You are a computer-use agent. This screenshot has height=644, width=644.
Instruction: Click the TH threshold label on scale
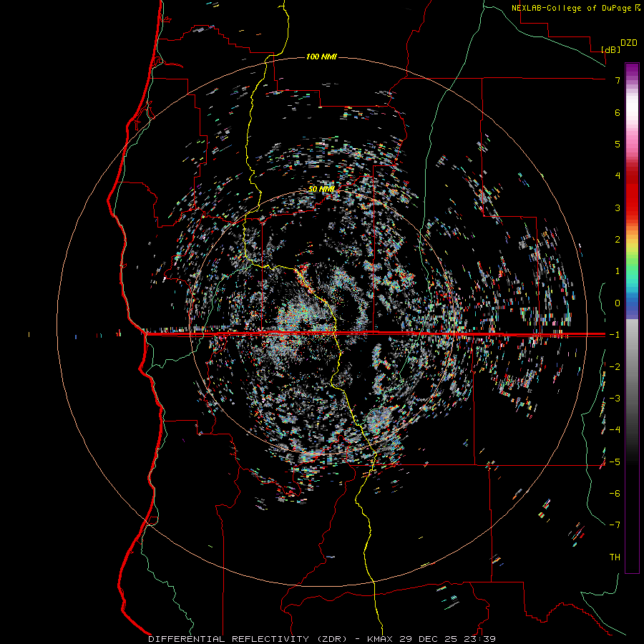coord(615,557)
